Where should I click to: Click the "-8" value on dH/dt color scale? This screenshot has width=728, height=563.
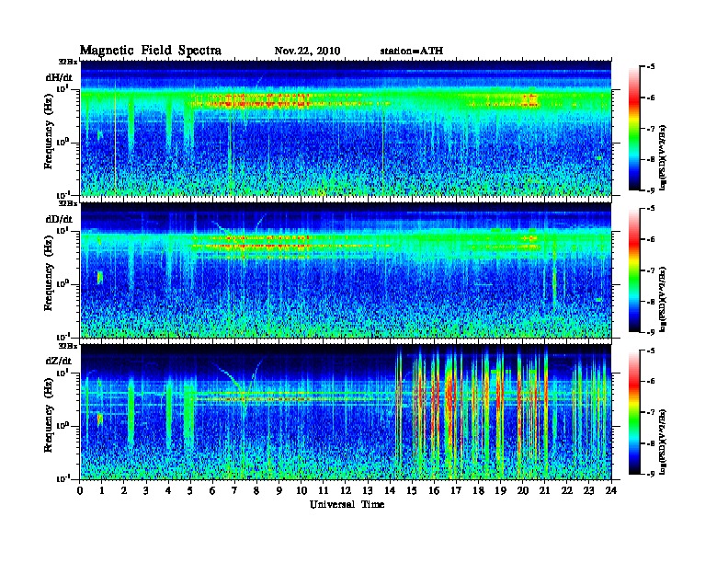click(x=651, y=160)
